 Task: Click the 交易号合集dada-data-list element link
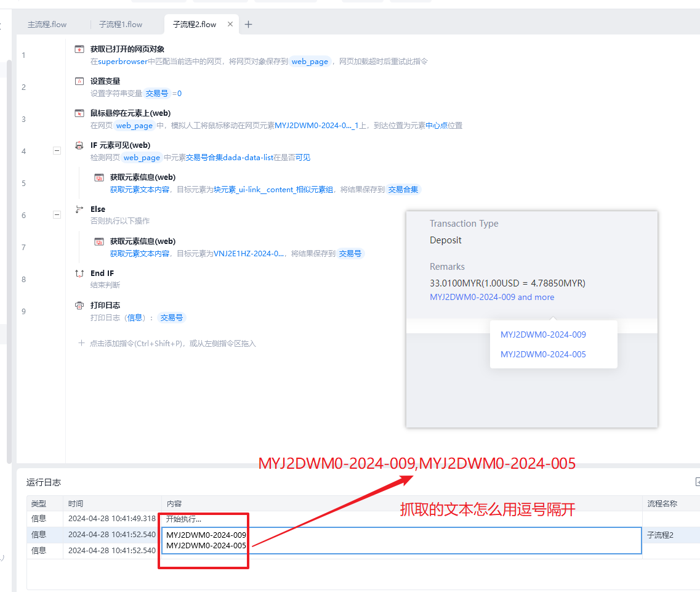pyautogui.click(x=230, y=158)
